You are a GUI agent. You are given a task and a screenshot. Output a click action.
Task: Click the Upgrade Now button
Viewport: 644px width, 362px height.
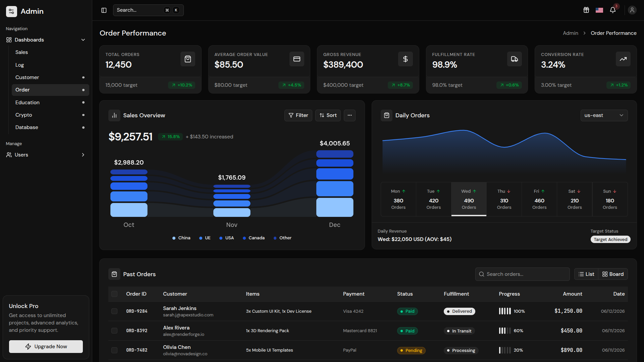[x=46, y=347]
